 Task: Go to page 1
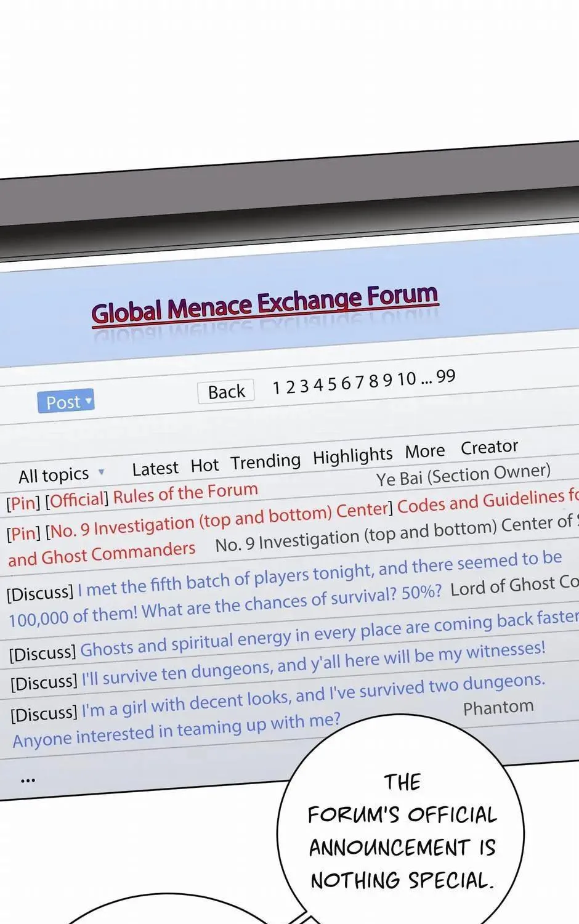277,387
